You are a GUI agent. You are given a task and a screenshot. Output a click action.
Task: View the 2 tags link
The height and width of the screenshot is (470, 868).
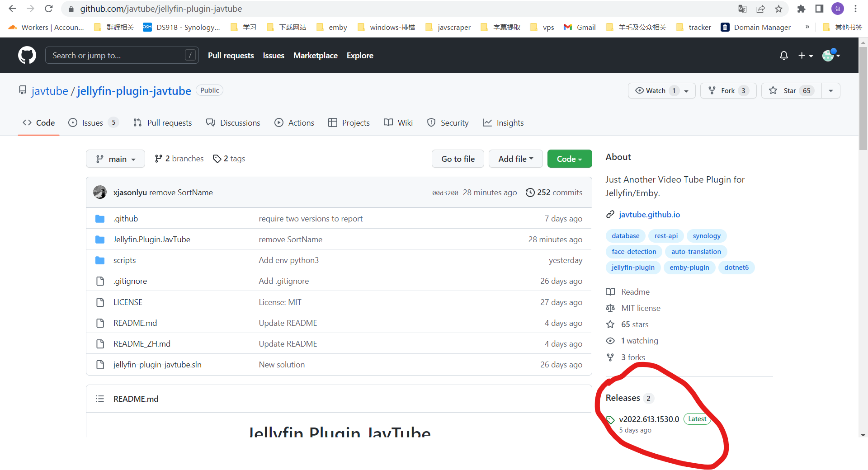coord(229,159)
